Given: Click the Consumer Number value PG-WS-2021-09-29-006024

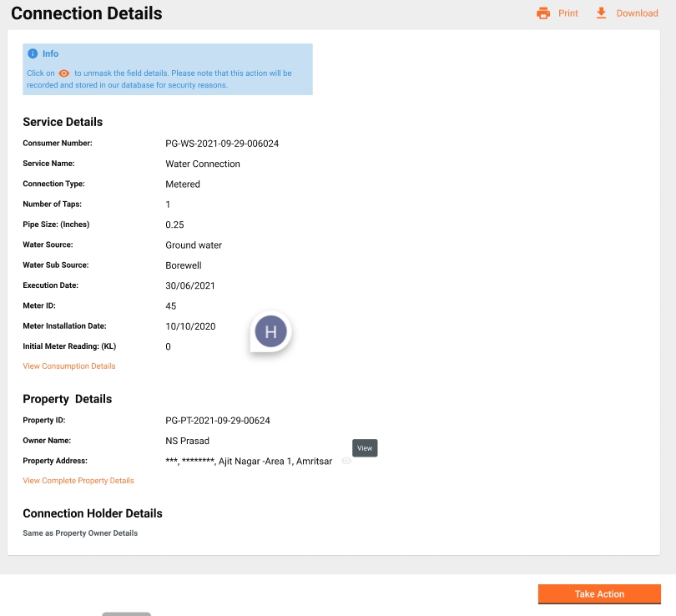Looking at the screenshot, I should pyautogui.click(x=222, y=144).
